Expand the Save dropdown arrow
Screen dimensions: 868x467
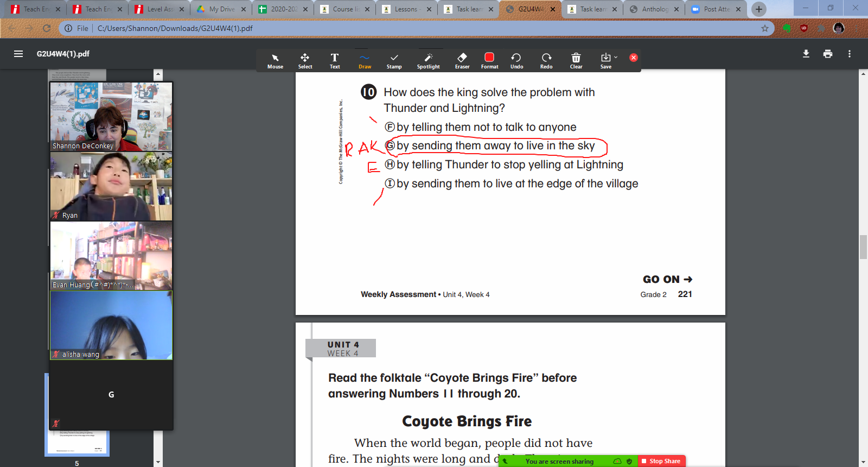(616, 57)
